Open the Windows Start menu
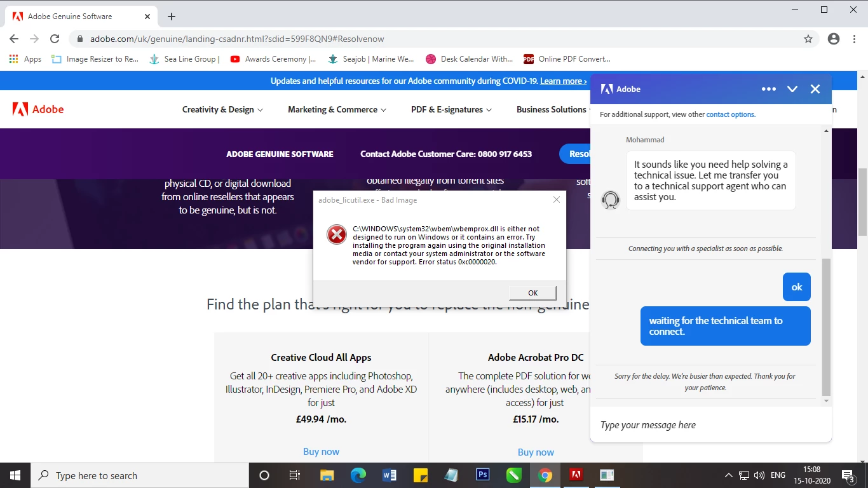Image resolution: width=868 pixels, height=488 pixels. [x=15, y=475]
